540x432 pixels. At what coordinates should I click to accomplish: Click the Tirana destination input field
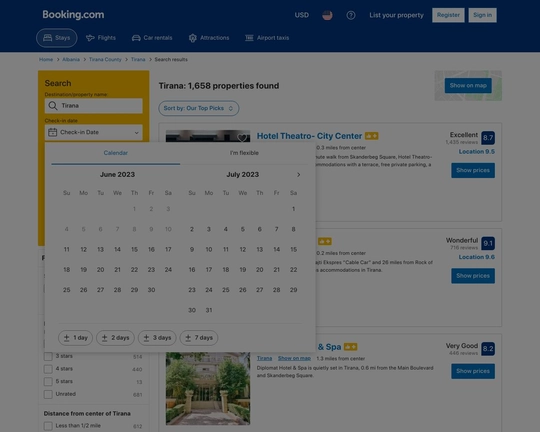[x=94, y=106]
